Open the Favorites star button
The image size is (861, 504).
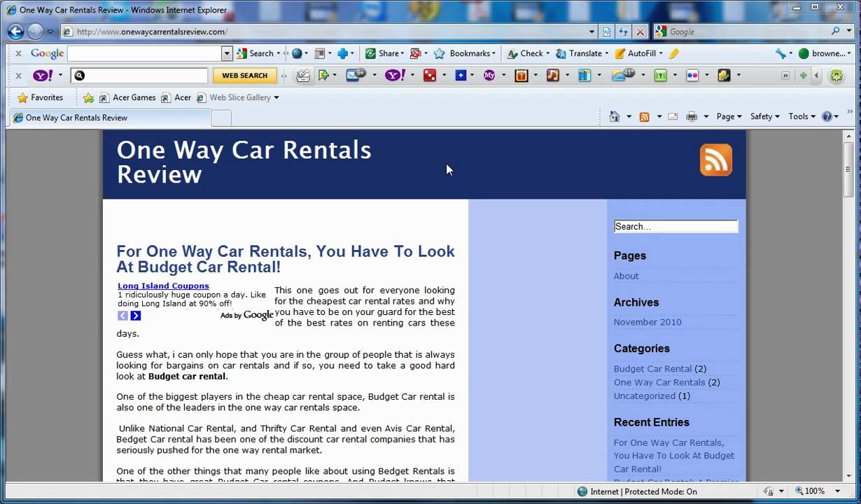pos(40,97)
